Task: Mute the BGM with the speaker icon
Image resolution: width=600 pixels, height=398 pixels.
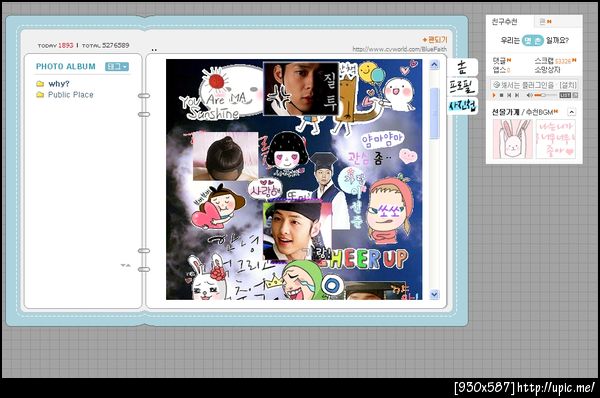Action: pos(529,95)
